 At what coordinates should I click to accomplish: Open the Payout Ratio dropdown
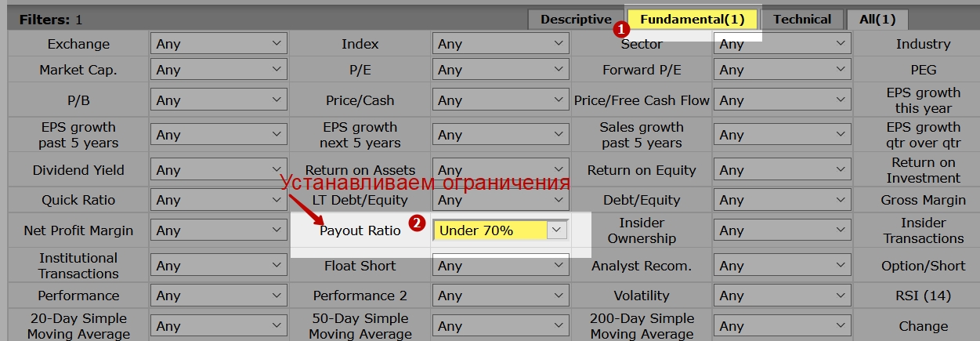coord(501,230)
